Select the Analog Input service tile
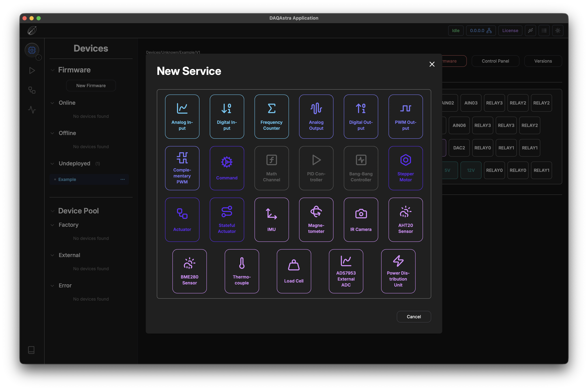Screen dimensions: 588x390 [182, 116]
